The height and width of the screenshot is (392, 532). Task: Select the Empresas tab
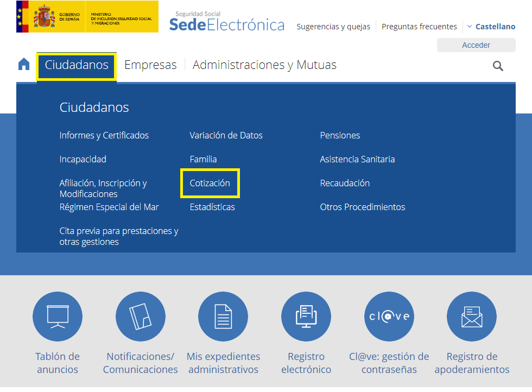click(150, 65)
